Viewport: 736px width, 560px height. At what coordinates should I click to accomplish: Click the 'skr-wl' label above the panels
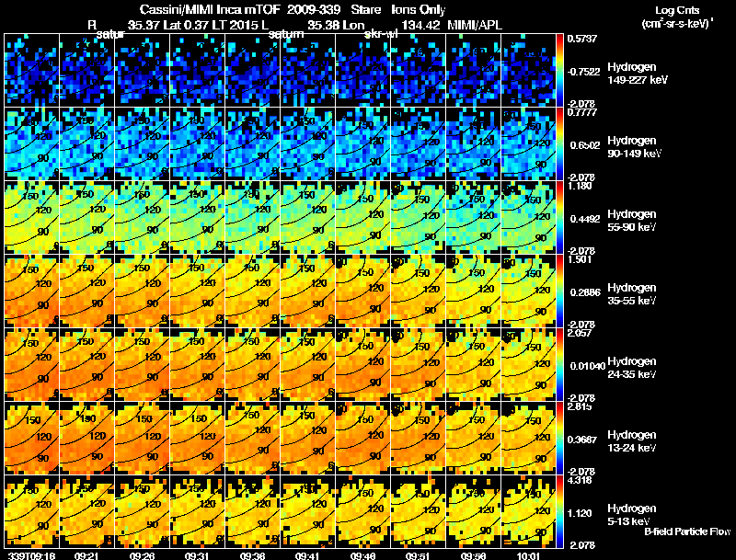[381, 34]
